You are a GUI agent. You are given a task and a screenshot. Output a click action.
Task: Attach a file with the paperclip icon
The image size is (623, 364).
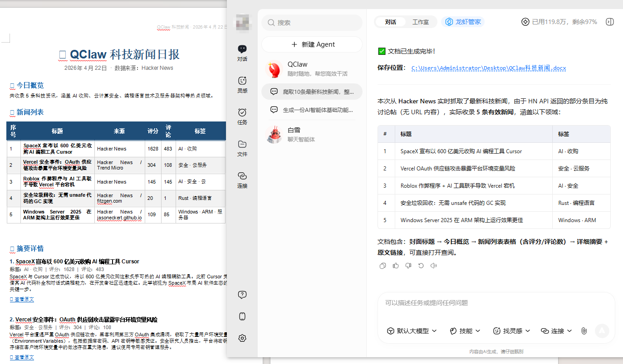click(584, 331)
